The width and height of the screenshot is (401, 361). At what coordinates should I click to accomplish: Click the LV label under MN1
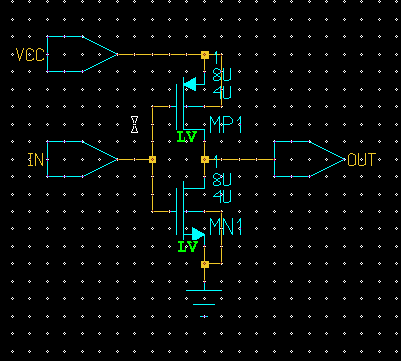pos(188,247)
